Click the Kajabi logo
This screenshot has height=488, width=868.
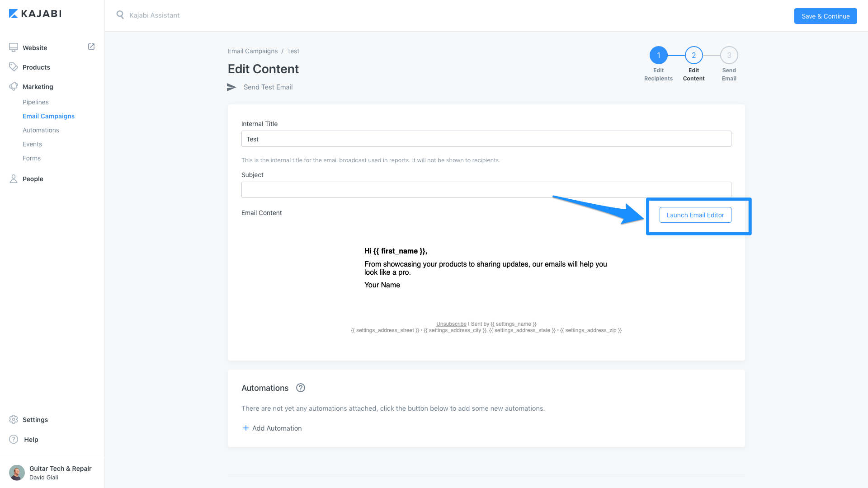coord(35,14)
